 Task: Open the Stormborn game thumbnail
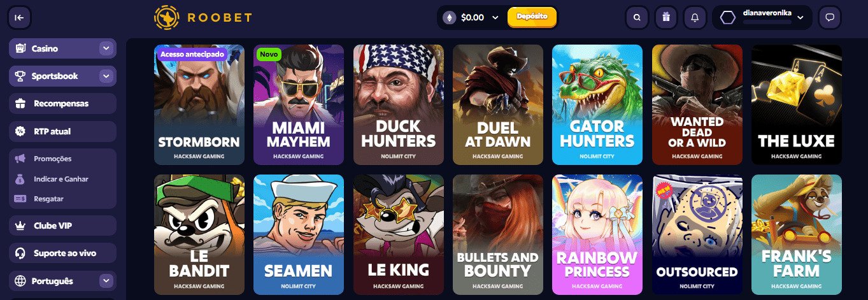pos(199,104)
